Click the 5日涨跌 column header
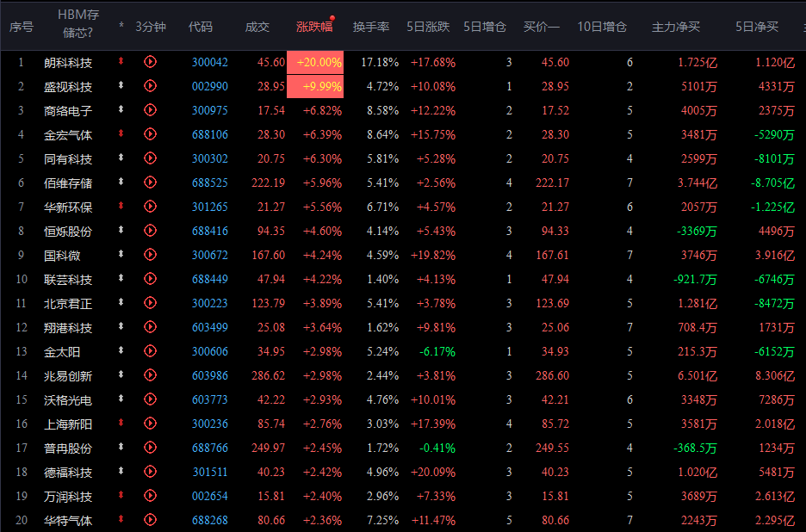Screen dimensions: 806x532 [428, 27]
